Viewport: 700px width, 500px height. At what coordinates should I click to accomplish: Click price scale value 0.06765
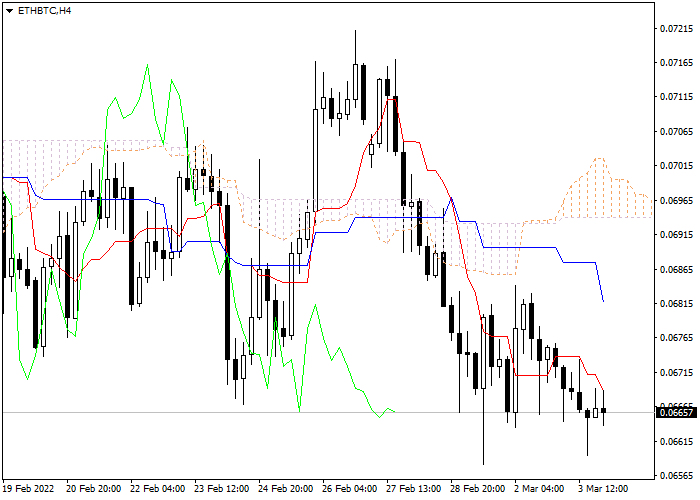coord(677,338)
